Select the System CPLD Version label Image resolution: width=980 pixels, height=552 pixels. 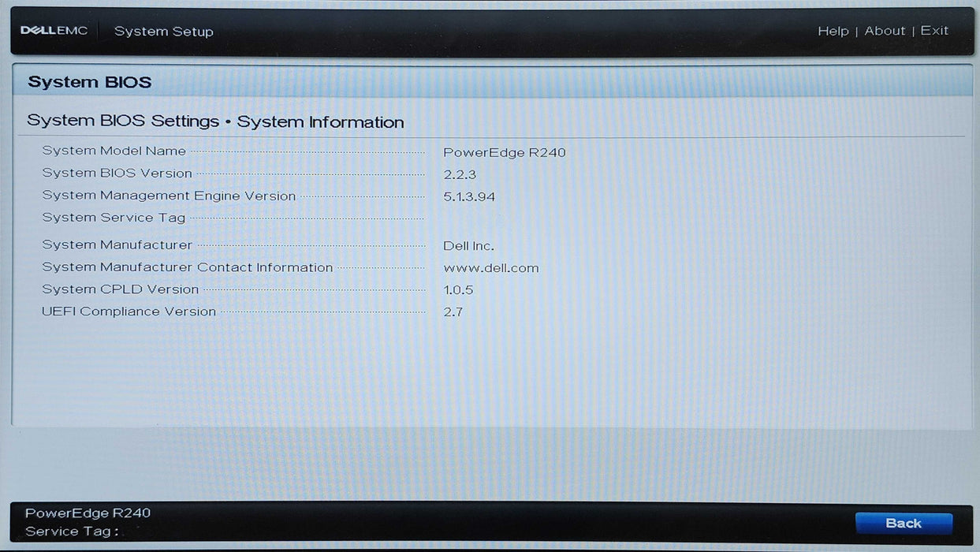tap(121, 289)
